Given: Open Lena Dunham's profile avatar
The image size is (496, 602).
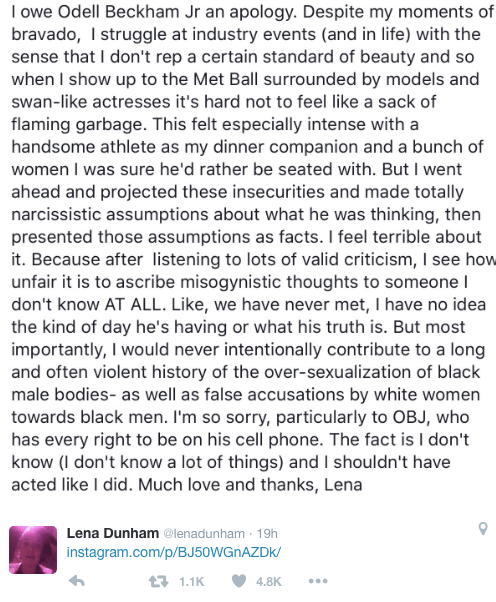Looking at the screenshot, I should [x=33, y=550].
